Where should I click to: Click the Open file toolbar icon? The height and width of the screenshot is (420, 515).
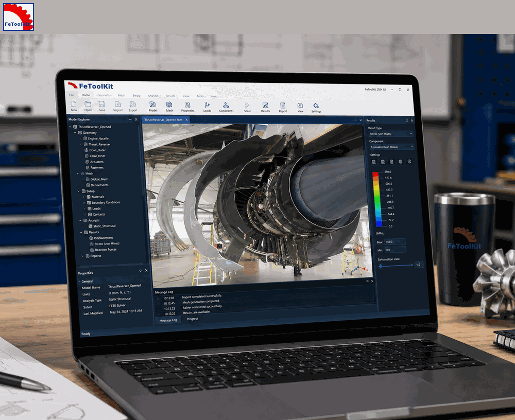coord(88,104)
